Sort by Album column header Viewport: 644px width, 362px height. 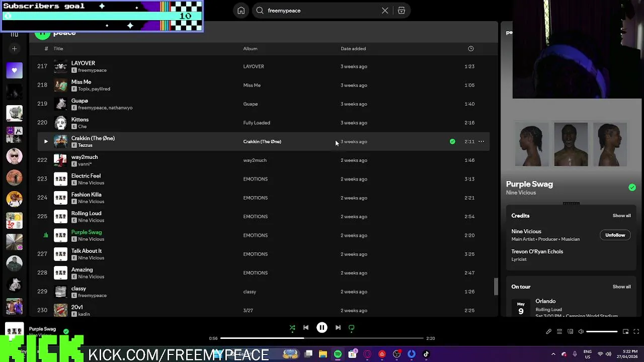(250, 49)
